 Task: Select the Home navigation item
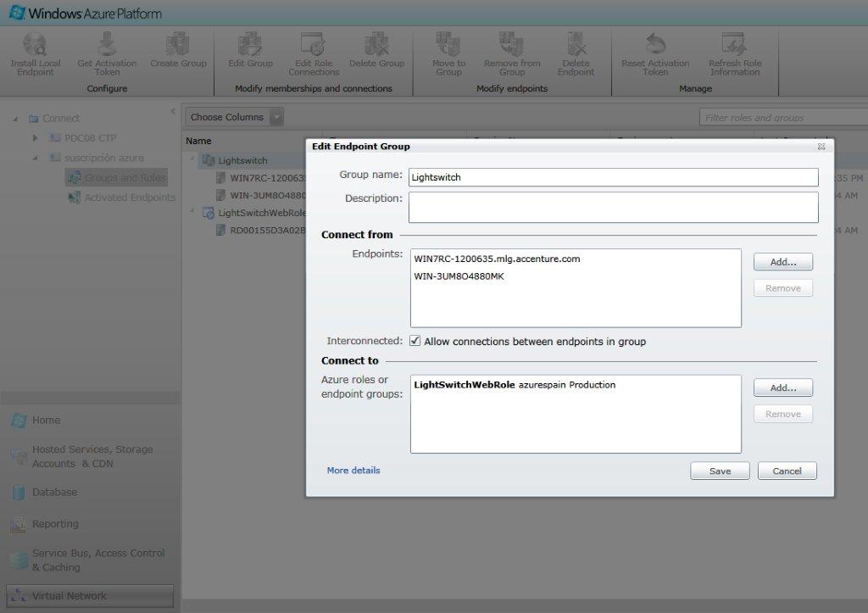point(90,421)
